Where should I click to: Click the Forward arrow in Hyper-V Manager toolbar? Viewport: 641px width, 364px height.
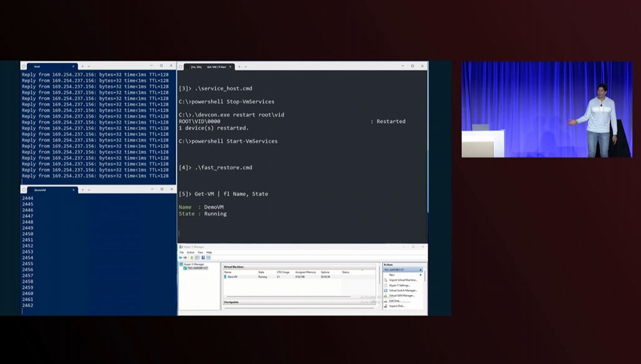pyautogui.click(x=185, y=258)
